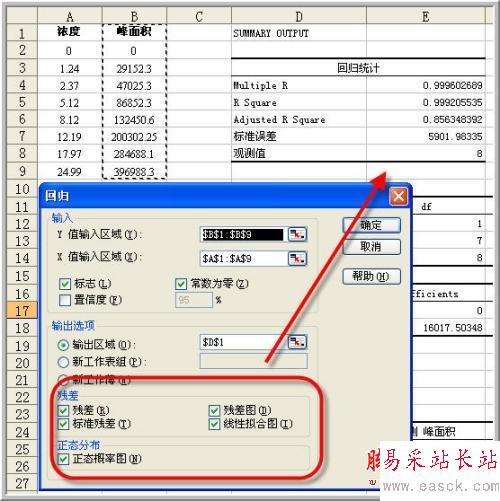Click cell containing 浓度 header
This screenshot has height=501, width=500.
pyautogui.click(x=70, y=33)
